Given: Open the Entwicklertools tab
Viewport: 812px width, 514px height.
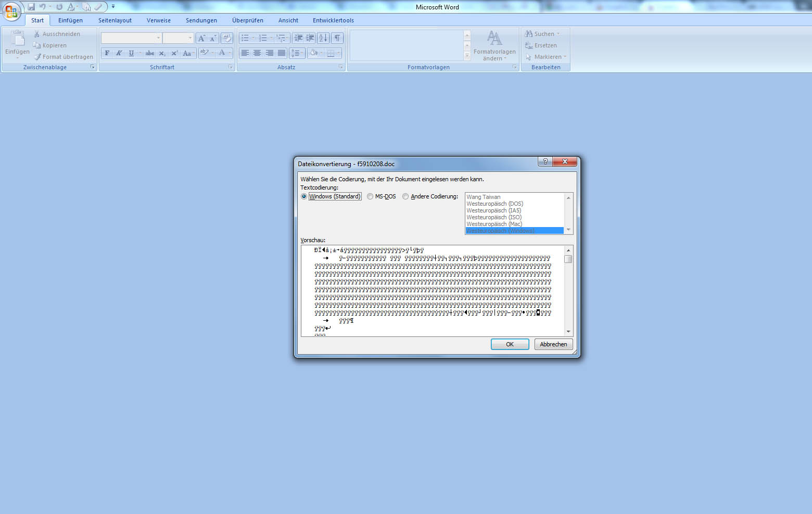Looking at the screenshot, I should 333,20.
